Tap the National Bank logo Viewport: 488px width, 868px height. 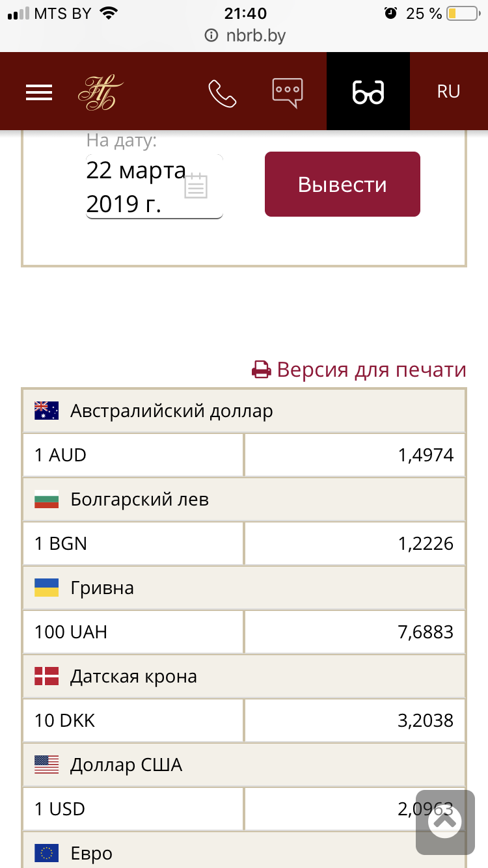pos(101,92)
